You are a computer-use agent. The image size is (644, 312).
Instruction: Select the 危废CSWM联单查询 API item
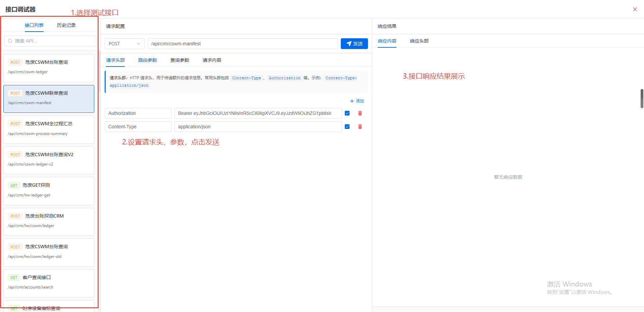pyautogui.click(x=49, y=99)
